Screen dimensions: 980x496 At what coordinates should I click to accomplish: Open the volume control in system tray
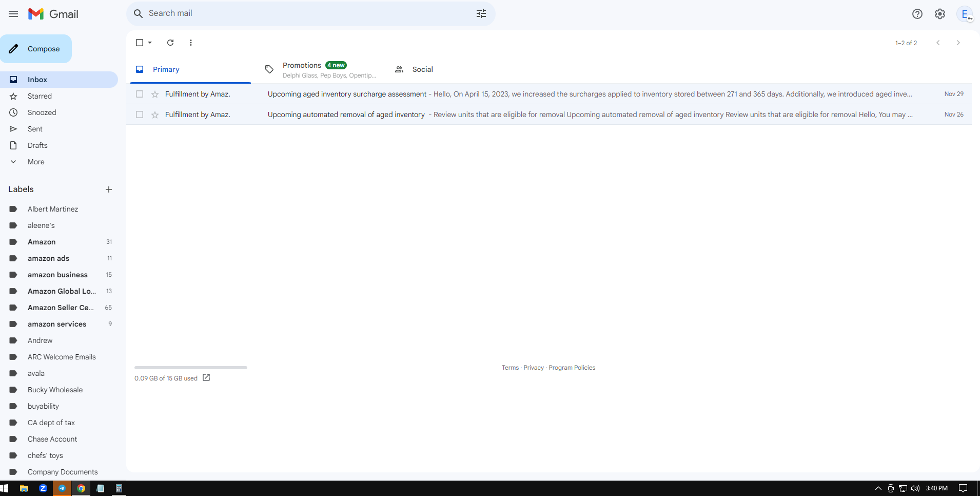915,488
